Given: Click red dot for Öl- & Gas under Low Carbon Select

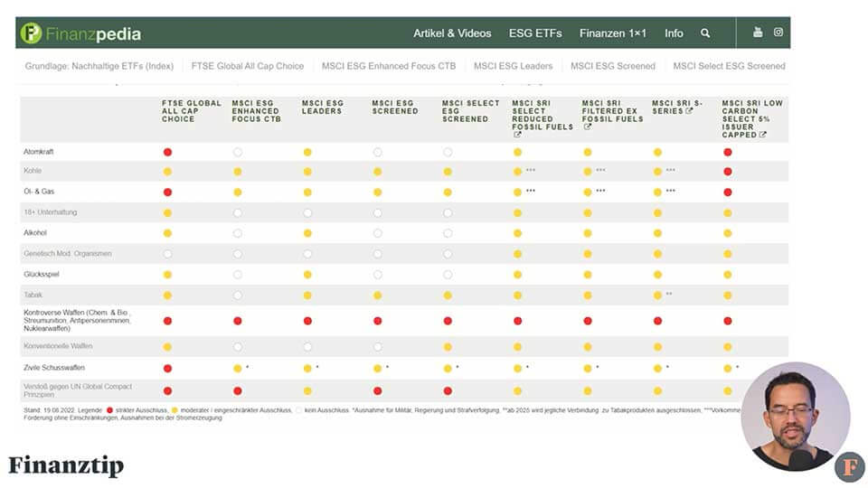Looking at the screenshot, I should pyautogui.click(x=728, y=192).
